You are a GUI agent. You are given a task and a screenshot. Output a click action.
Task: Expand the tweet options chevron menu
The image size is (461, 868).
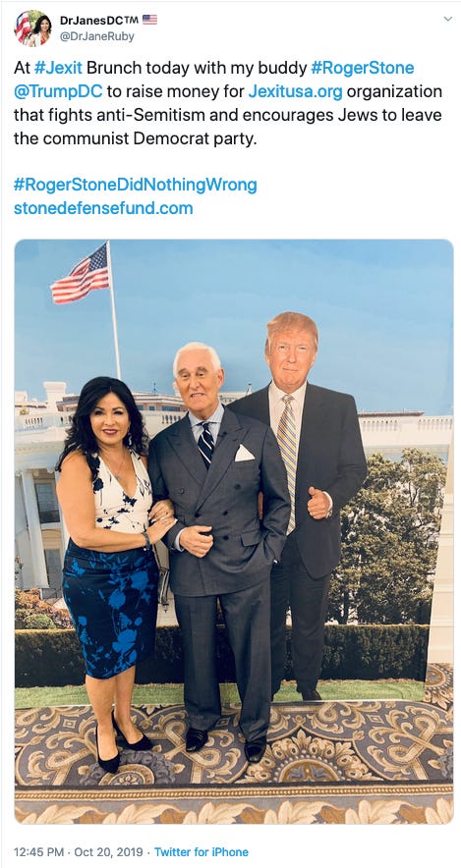coord(447,19)
